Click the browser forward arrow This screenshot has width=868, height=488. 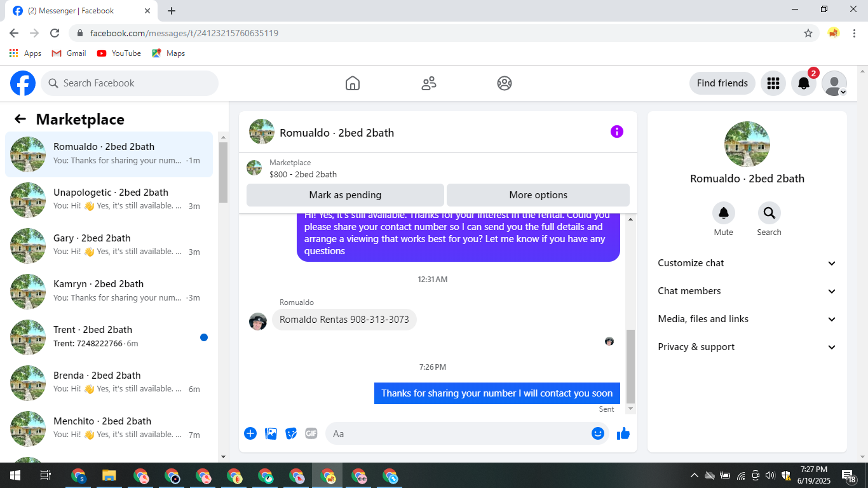pyautogui.click(x=34, y=33)
